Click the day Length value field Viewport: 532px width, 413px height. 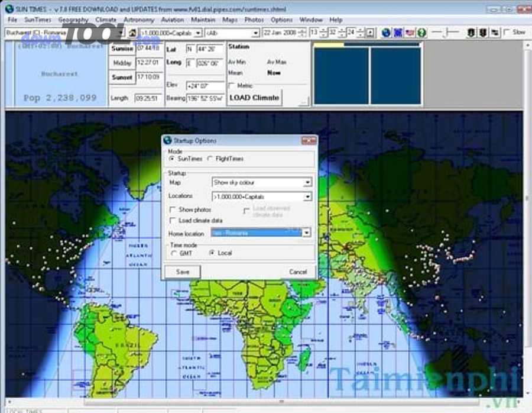pos(148,98)
